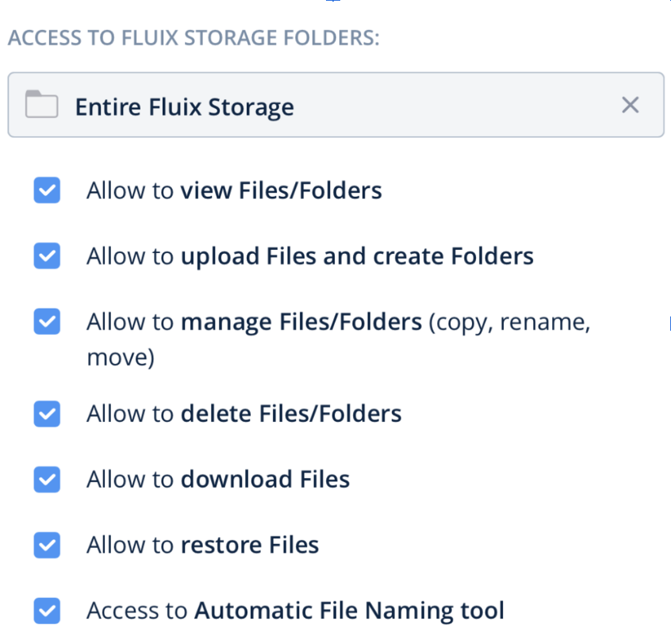The width and height of the screenshot is (671, 644).
Task: Click the 'Allow to delete Files/Folders' label text
Action: [243, 413]
